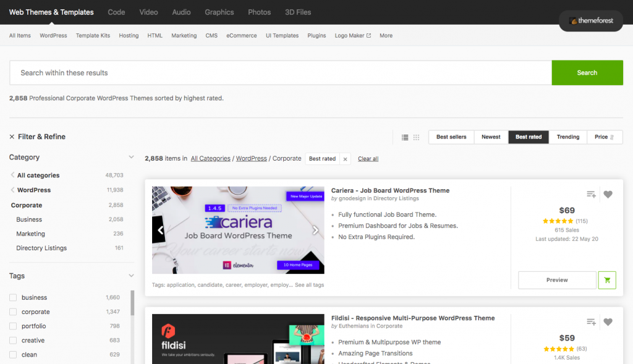Close the Filter & Refine panel
Image resolution: width=633 pixels, height=364 pixels.
tap(12, 137)
